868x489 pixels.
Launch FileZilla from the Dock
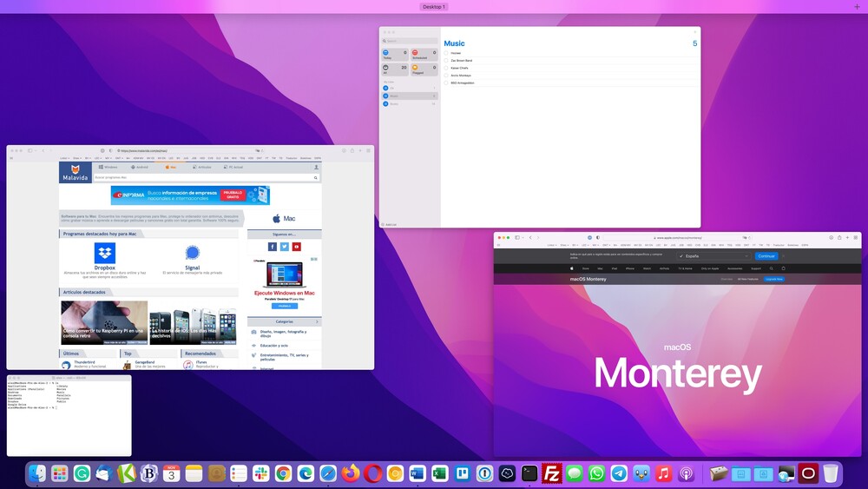click(551, 473)
